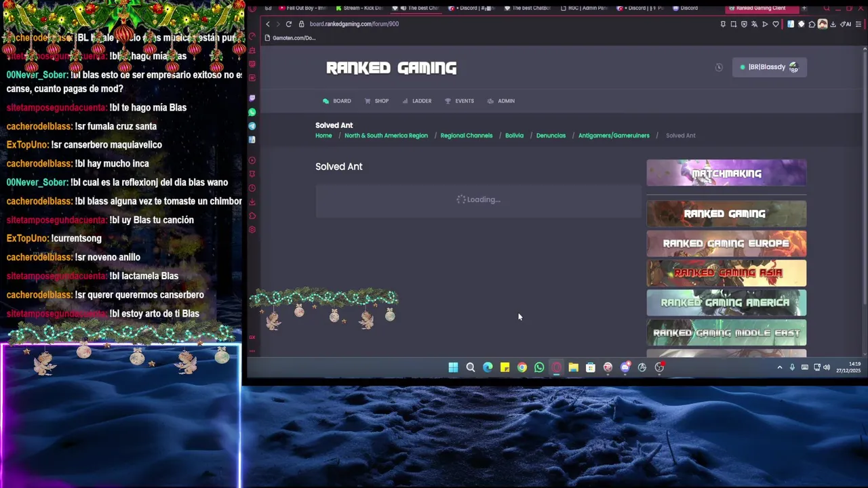This screenshot has height=488, width=868.
Task: Go to the Home breadcrumb
Action: (323, 136)
